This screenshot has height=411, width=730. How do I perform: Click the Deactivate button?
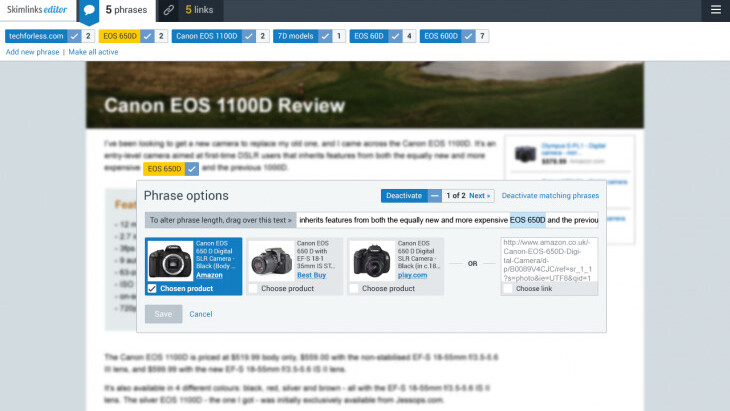click(404, 195)
